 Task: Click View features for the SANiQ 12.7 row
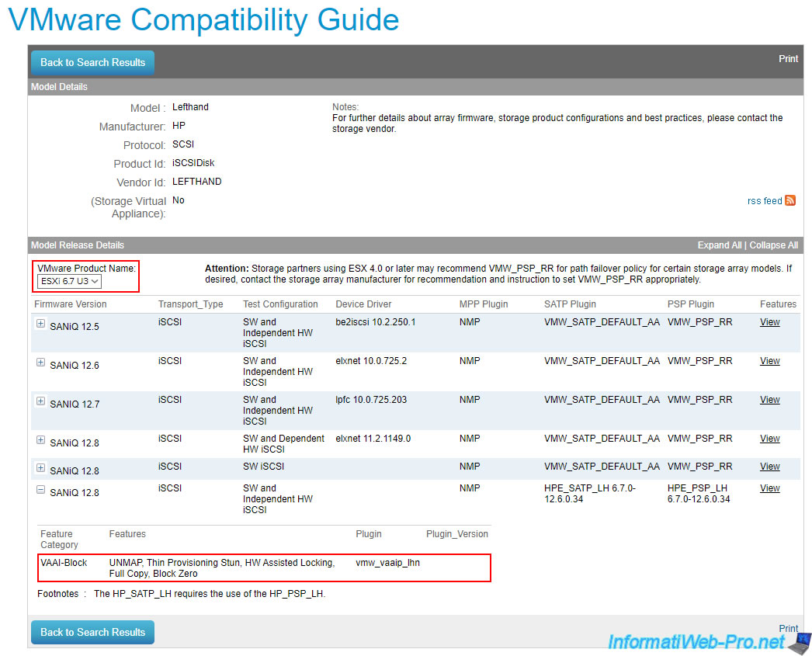(769, 400)
